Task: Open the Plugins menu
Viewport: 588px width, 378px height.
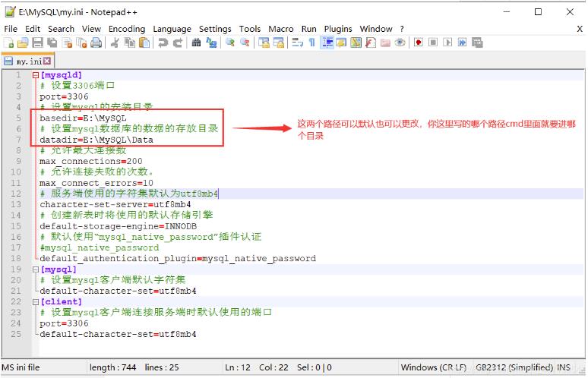Action: [338, 29]
